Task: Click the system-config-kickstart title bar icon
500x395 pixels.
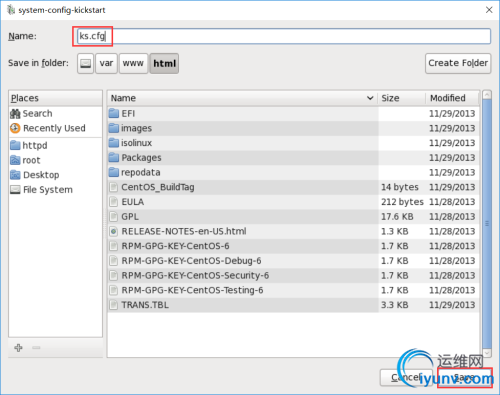Action: pyautogui.click(x=11, y=10)
